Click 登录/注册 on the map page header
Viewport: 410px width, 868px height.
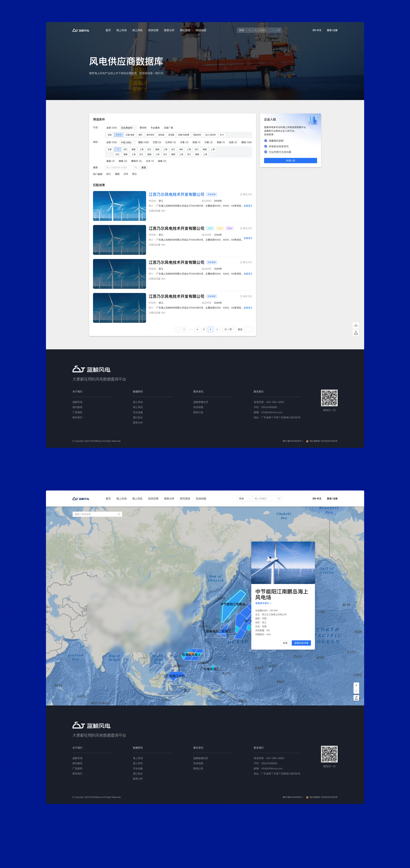(332, 499)
